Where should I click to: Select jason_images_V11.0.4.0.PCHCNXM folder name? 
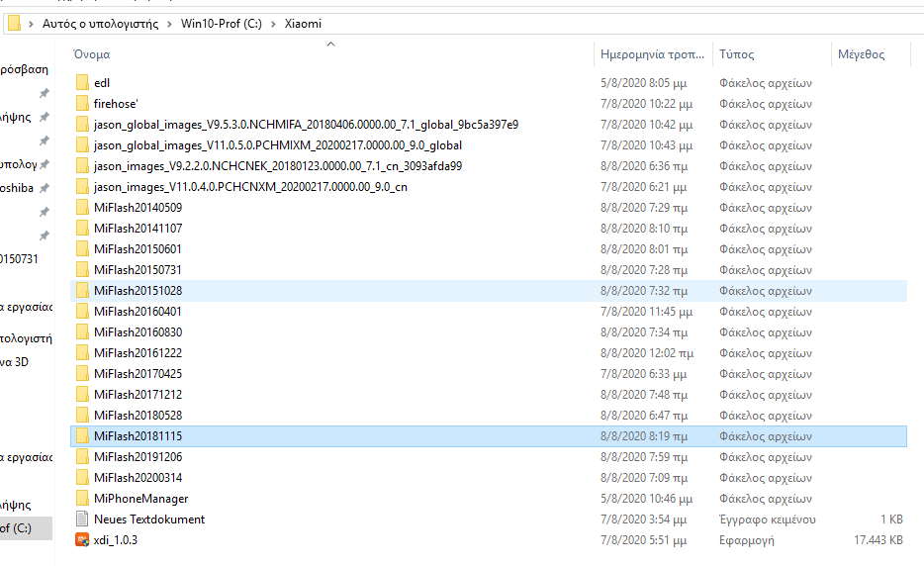click(x=250, y=187)
